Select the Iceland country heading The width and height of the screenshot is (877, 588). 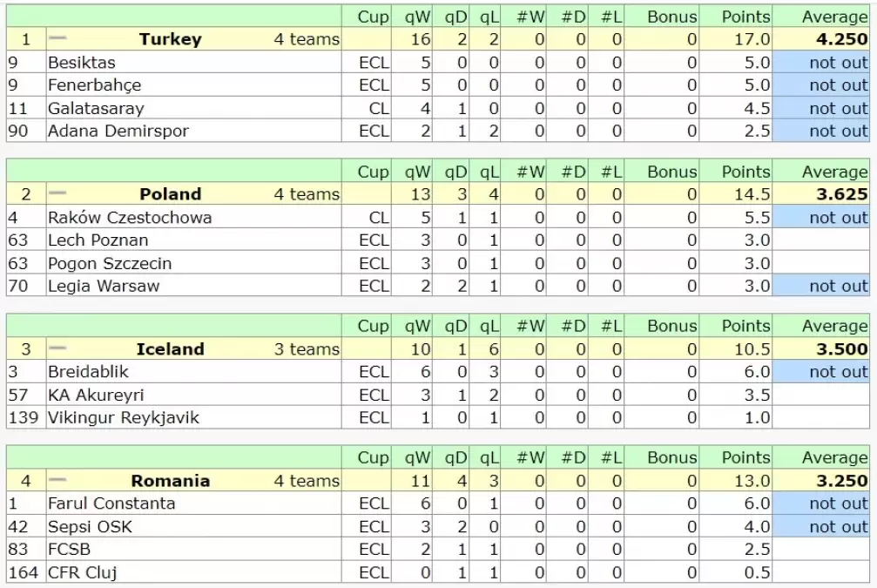[x=170, y=349]
